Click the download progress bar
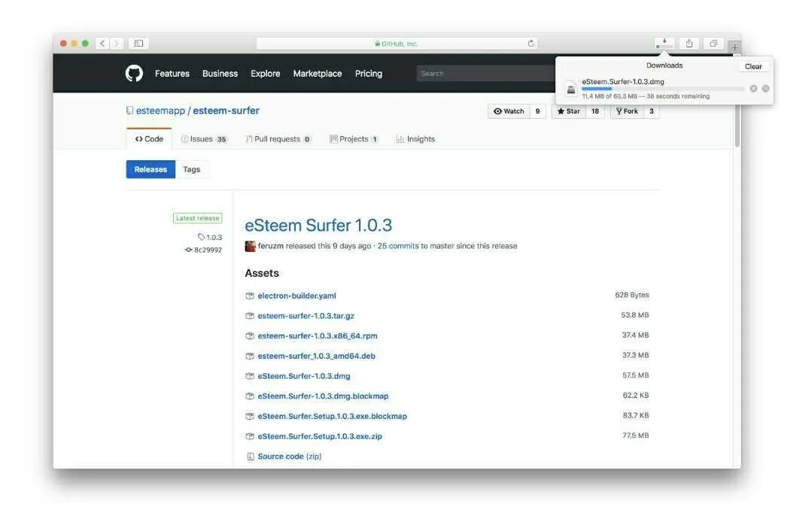Image resolution: width=812 pixels, height=510 pixels. pyautogui.click(x=663, y=89)
